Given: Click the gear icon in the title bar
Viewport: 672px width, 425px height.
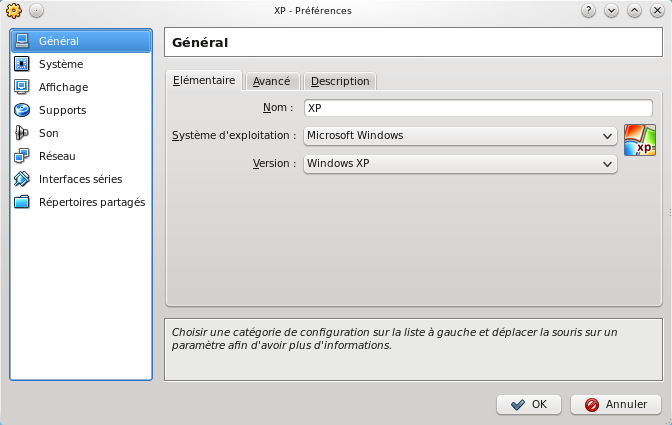Looking at the screenshot, I should (x=13, y=11).
